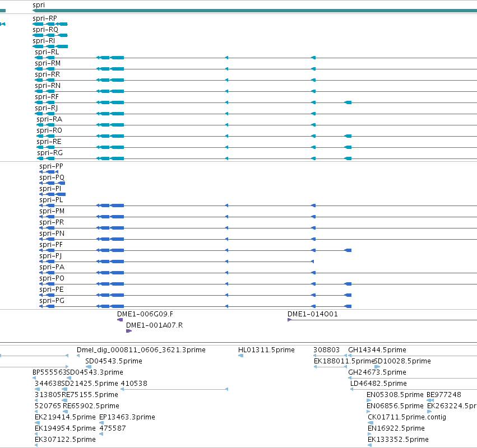This screenshot has width=477, height=448.
Task: Click the spri-PN protein label
Action: pyautogui.click(x=52, y=234)
